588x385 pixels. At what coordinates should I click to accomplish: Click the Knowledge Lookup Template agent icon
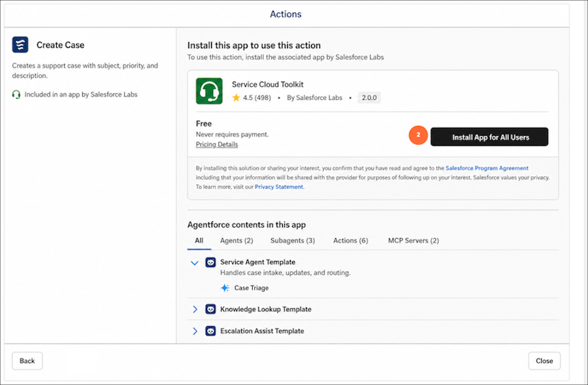coord(210,309)
